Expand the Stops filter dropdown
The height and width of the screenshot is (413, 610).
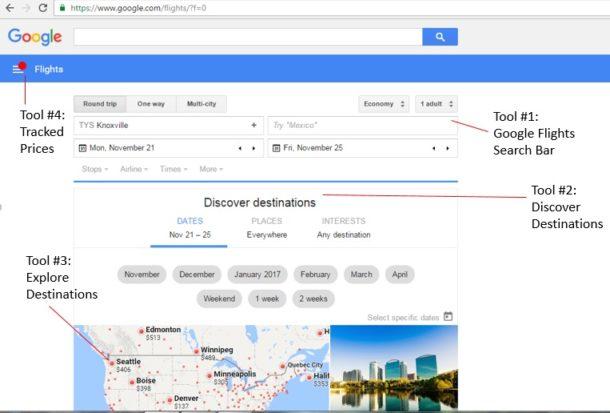[x=95, y=169]
